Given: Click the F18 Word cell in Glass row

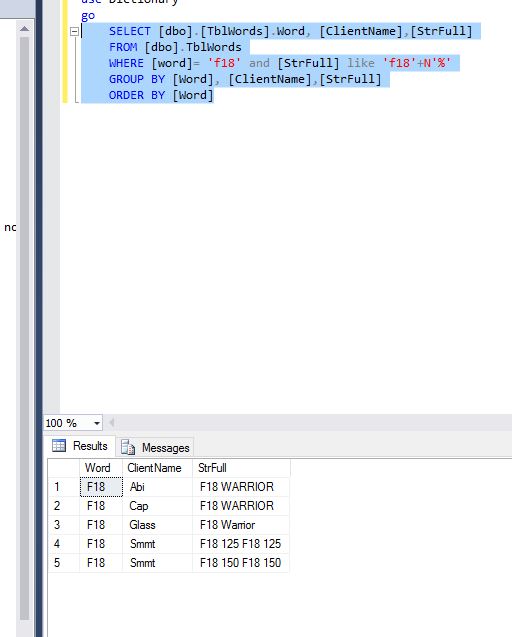Looking at the screenshot, I should tap(101, 525).
